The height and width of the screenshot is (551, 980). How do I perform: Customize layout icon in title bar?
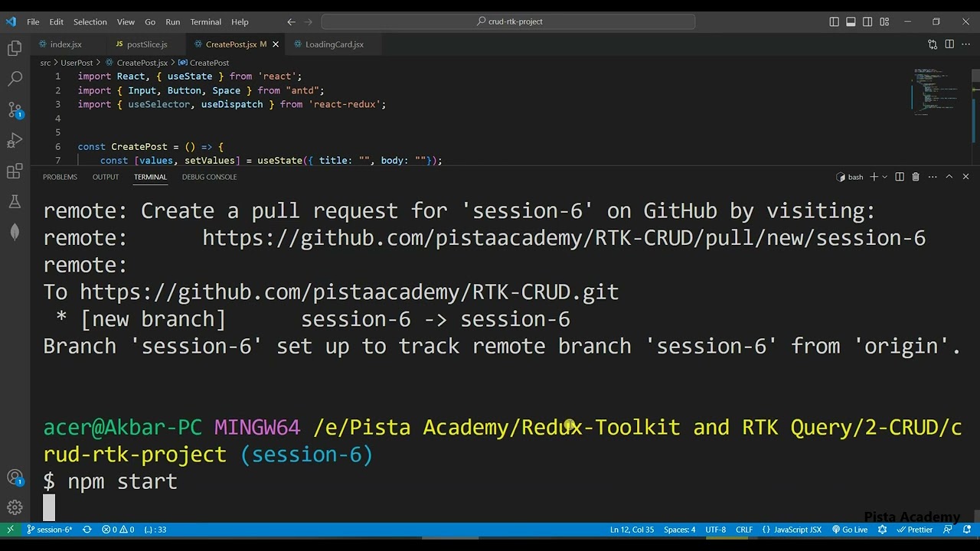click(x=884, y=21)
